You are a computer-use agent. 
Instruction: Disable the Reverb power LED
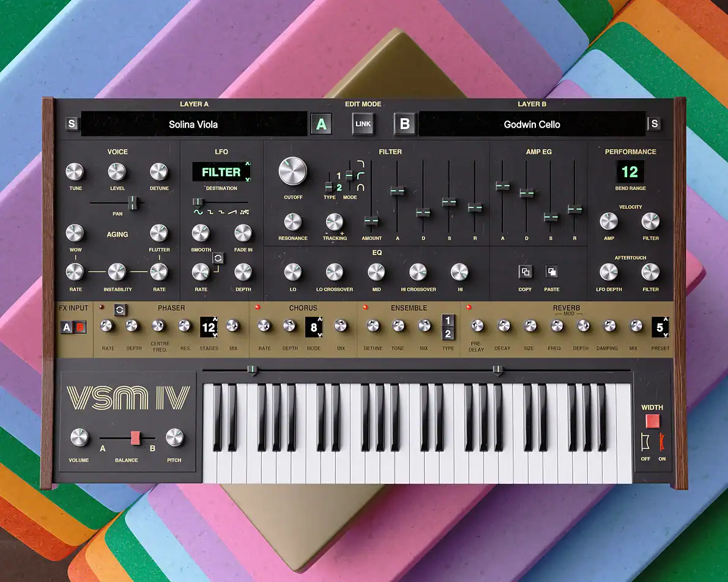469,308
